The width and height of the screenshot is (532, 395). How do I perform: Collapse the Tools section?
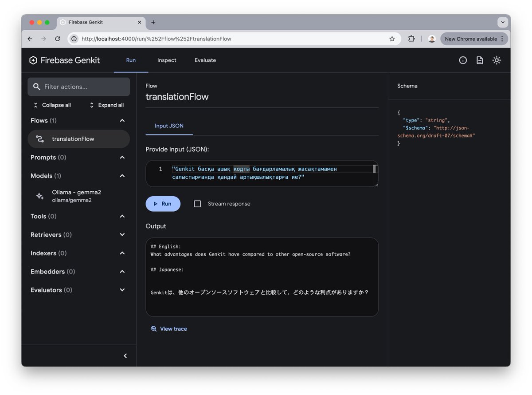122,216
